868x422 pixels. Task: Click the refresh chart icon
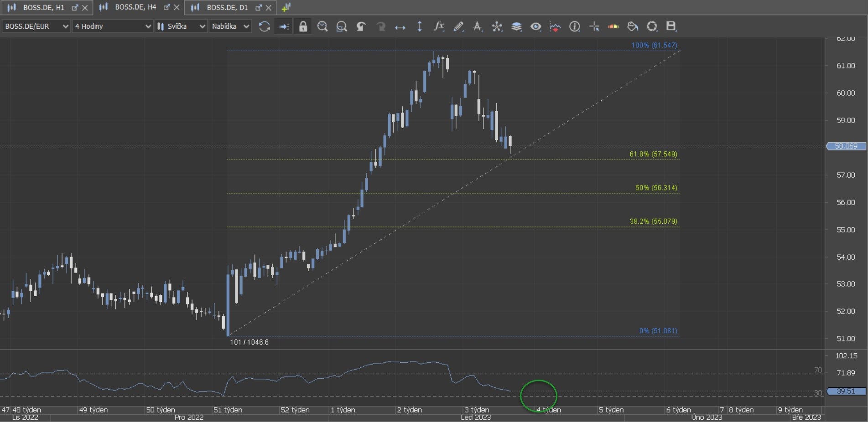(x=264, y=26)
